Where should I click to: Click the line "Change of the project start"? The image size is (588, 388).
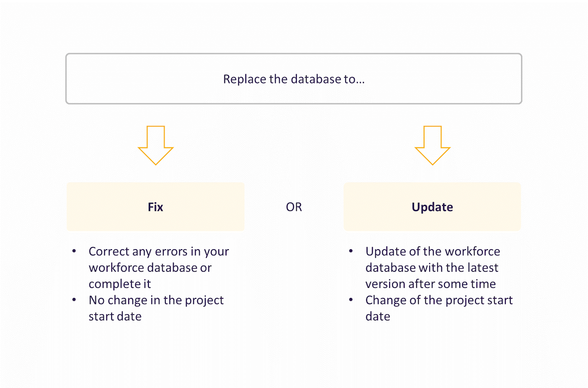click(x=439, y=300)
